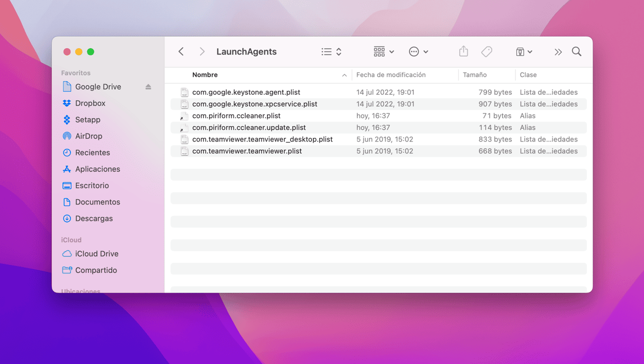Click the Edit Tags icon

coord(487,51)
